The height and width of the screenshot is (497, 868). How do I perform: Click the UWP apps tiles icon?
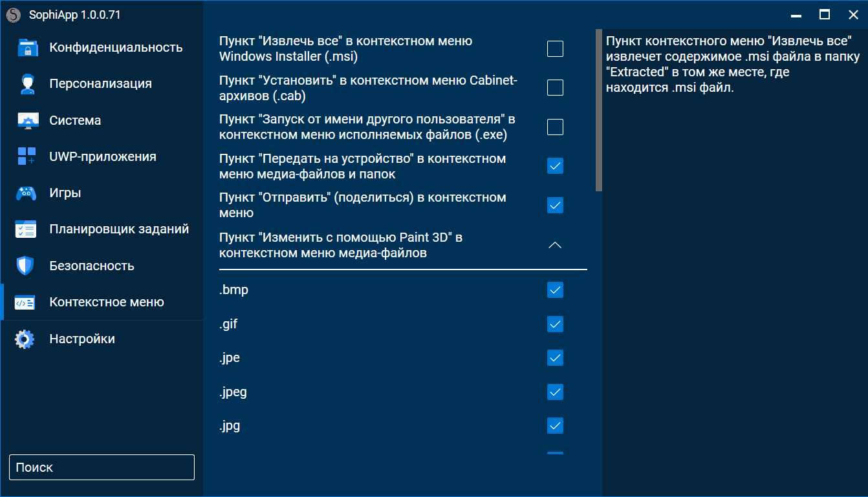26,157
